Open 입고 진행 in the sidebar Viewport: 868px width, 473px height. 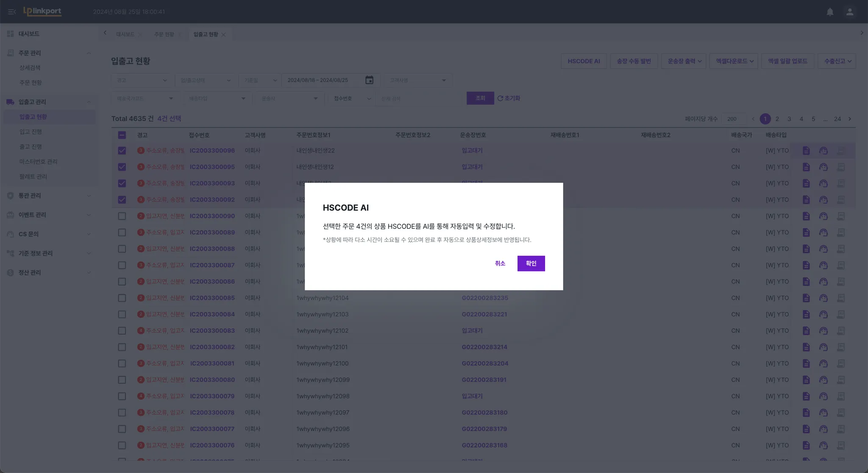coord(31,132)
